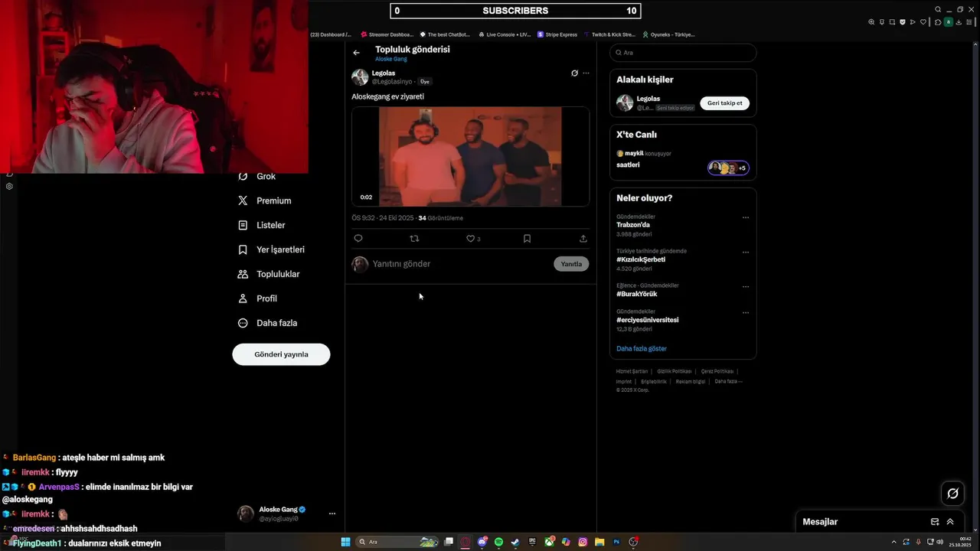
Task: Open the Gizlilik Politikası footer link
Action: (675, 371)
